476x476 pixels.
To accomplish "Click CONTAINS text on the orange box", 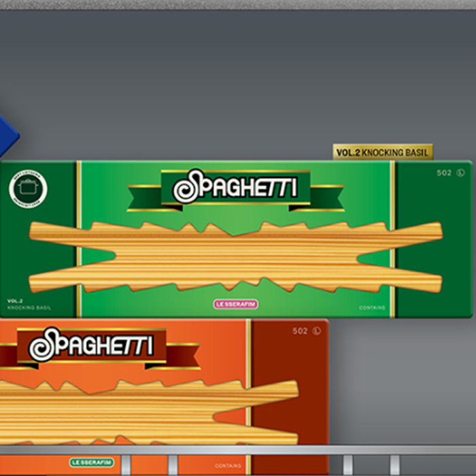I will 228,466.
